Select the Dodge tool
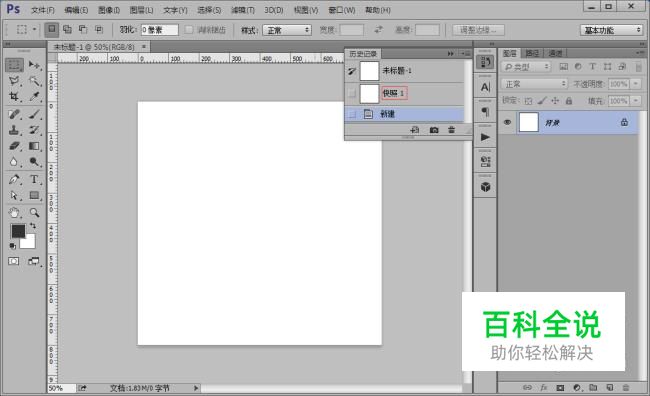The height and width of the screenshot is (396, 650). (34, 162)
